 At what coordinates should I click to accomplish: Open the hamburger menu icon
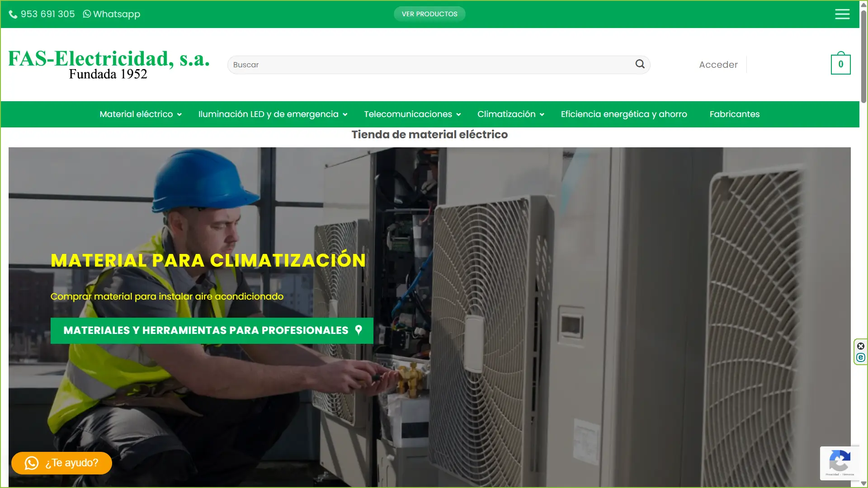coord(842,14)
